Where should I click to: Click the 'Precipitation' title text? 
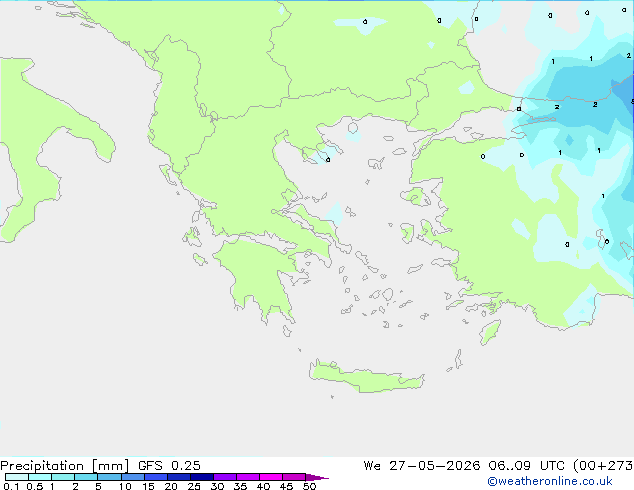[x=42, y=466]
